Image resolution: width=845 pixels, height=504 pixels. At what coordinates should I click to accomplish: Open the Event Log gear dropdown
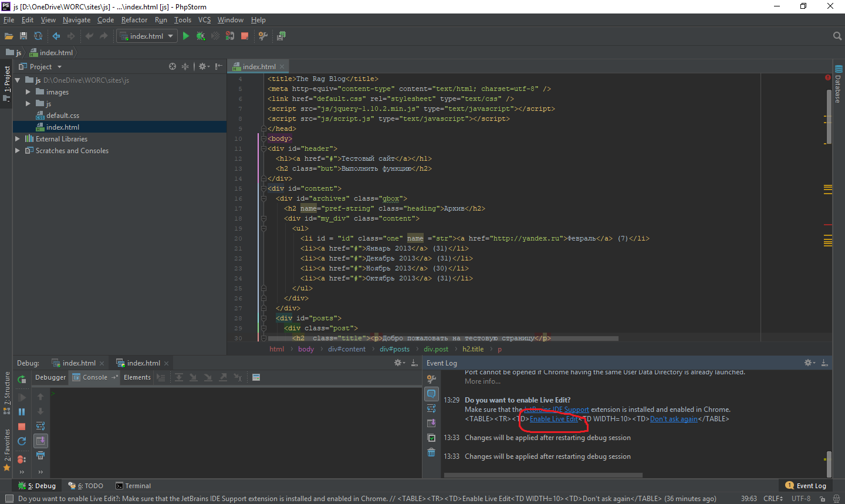click(x=810, y=363)
